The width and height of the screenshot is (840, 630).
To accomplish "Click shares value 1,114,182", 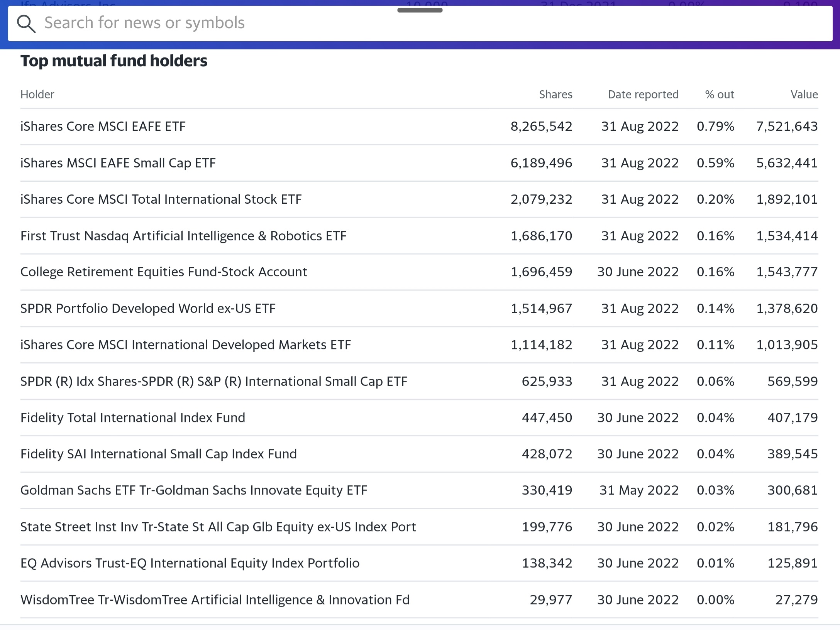I will pyautogui.click(x=541, y=345).
